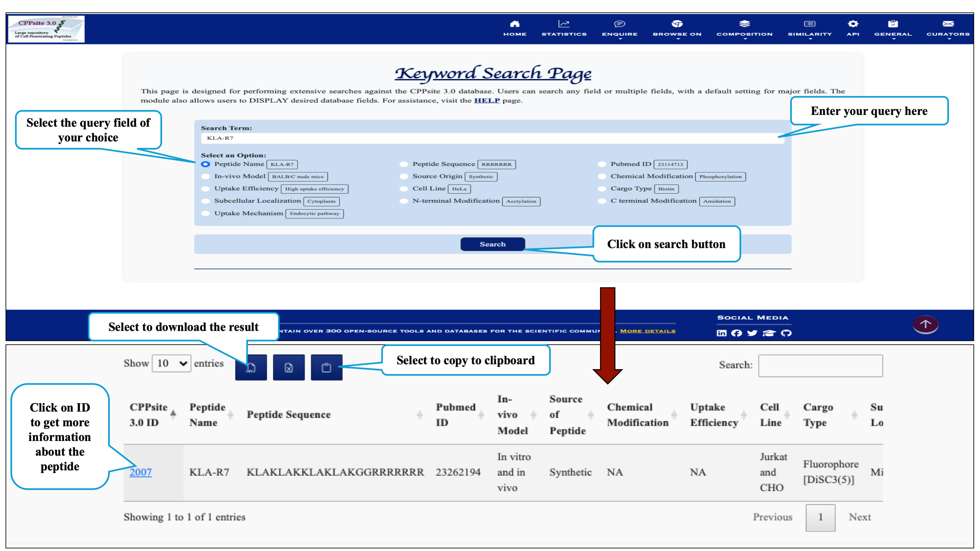Choose the Uptake Mechanism radio option

coord(206,213)
